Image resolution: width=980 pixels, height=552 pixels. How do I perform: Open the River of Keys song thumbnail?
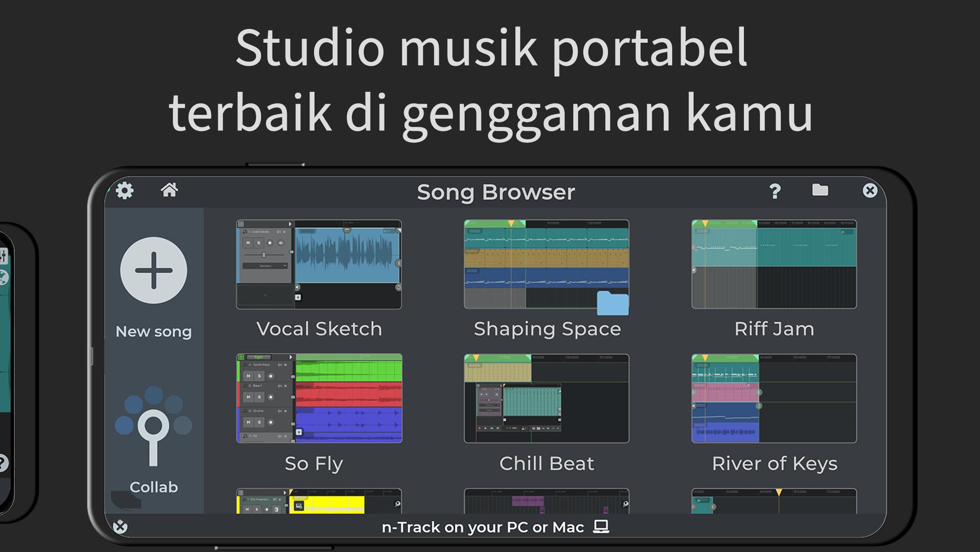(x=774, y=398)
